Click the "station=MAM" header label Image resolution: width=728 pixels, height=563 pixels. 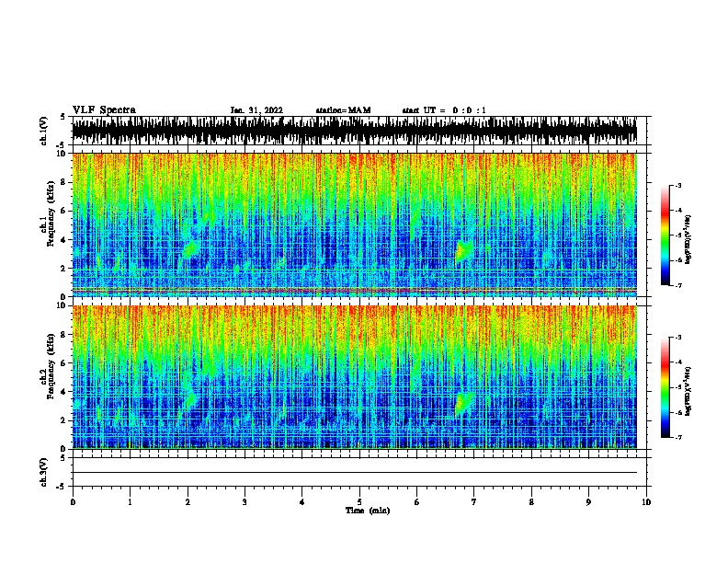[x=343, y=110]
